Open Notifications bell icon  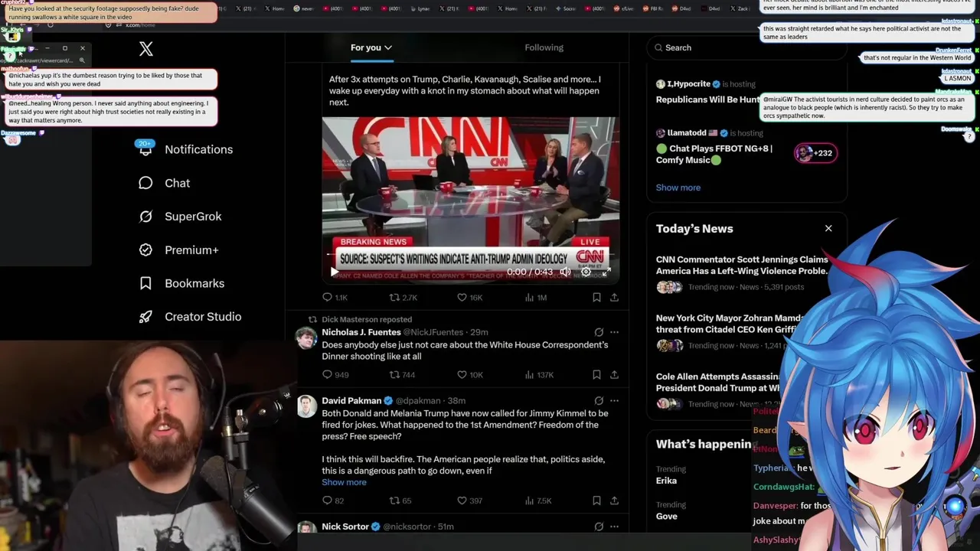(145, 149)
